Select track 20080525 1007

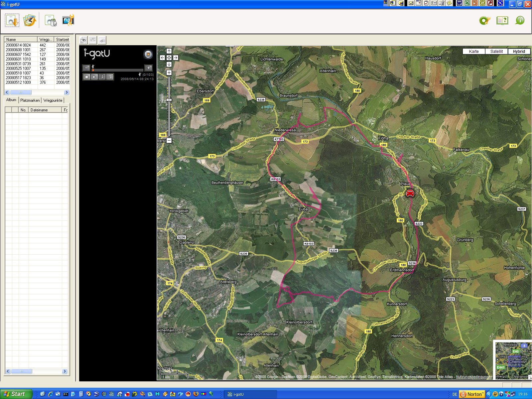point(37,68)
